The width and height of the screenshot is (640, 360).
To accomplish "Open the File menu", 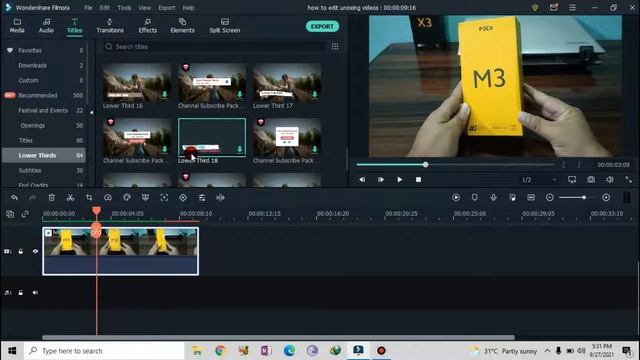I will click(88, 8).
